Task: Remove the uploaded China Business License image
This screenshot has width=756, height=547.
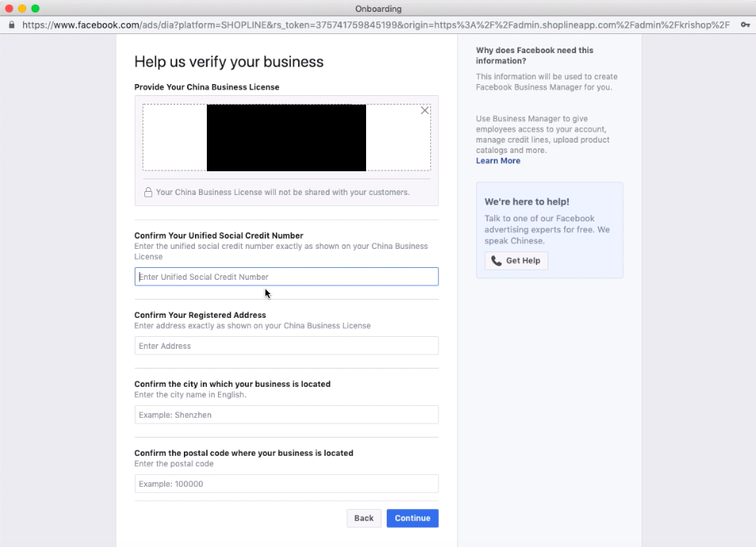Action: pos(425,111)
